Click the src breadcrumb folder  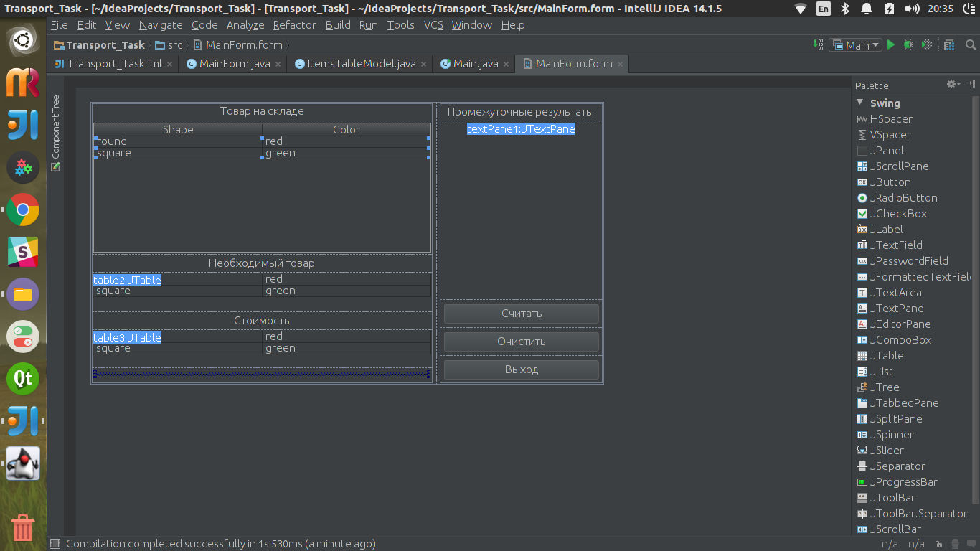[x=169, y=45]
